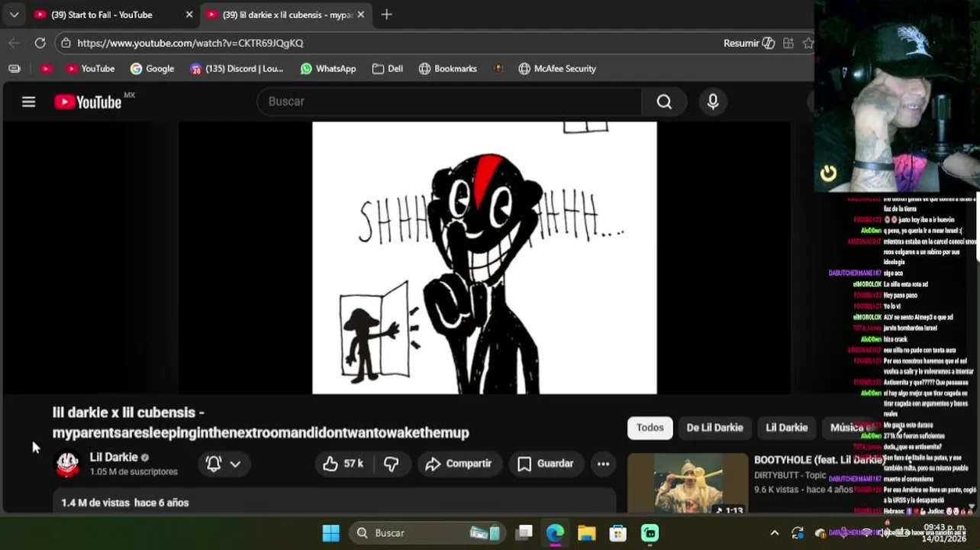Click the video player frame

coord(485,258)
